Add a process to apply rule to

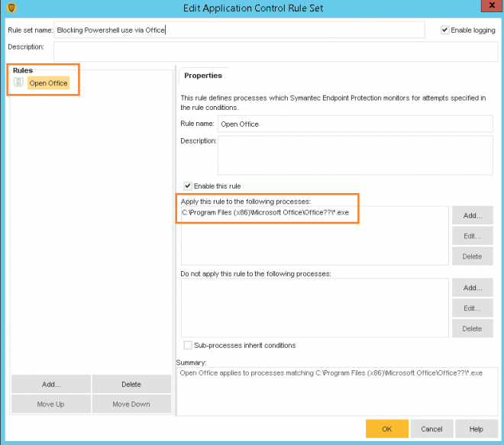click(472, 216)
